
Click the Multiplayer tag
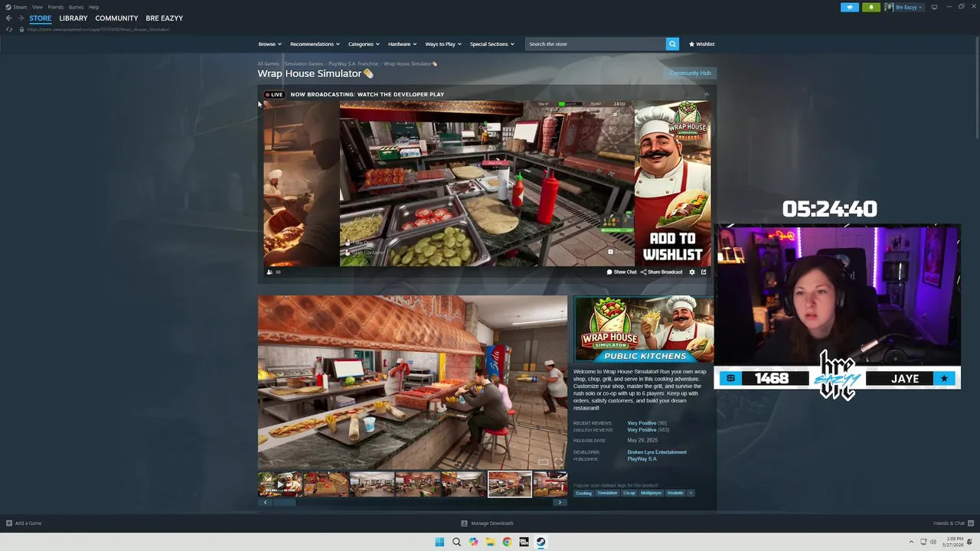(x=651, y=493)
